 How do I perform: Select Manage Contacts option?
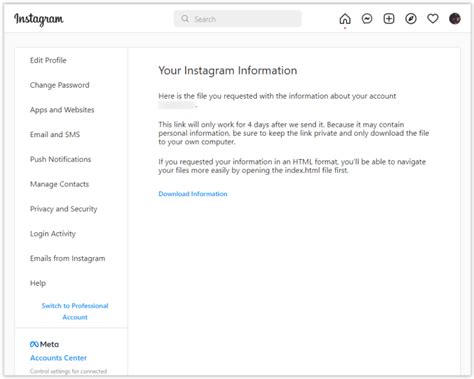pos(59,184)
